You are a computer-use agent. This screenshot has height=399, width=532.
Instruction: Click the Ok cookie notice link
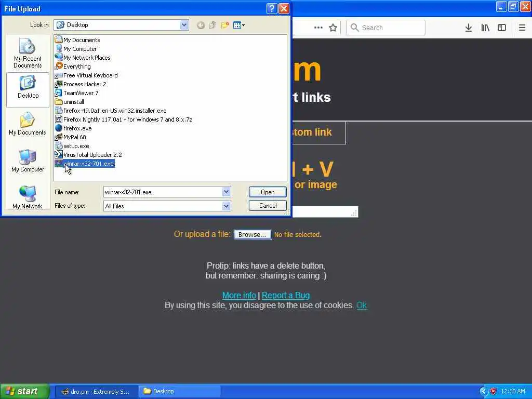[362, 305]
